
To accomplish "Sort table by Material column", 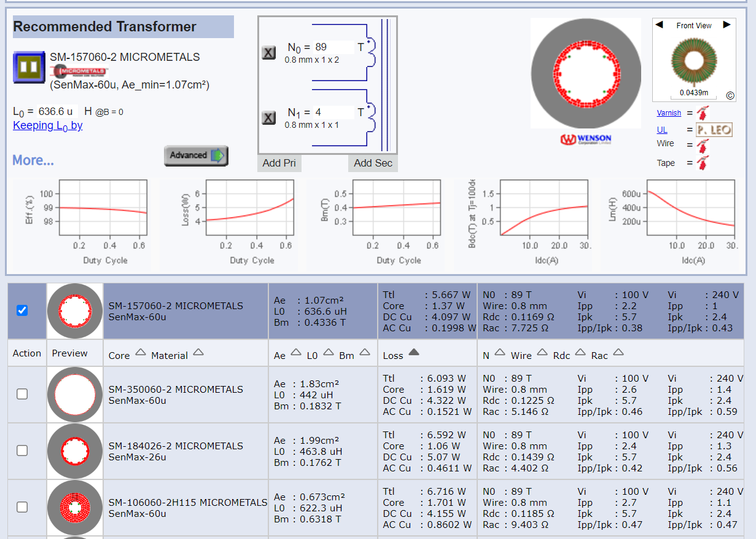I will coord(198,353).
